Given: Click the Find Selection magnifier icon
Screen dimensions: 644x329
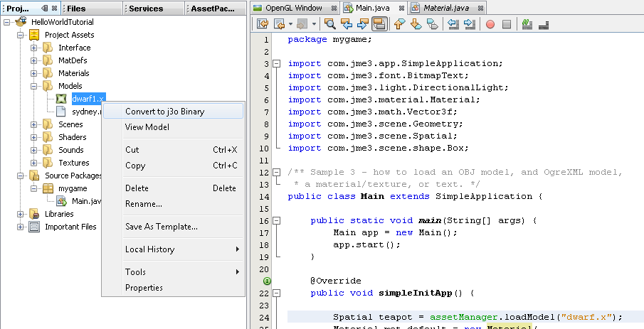Looking at the screenshot, I should [329, 24].
